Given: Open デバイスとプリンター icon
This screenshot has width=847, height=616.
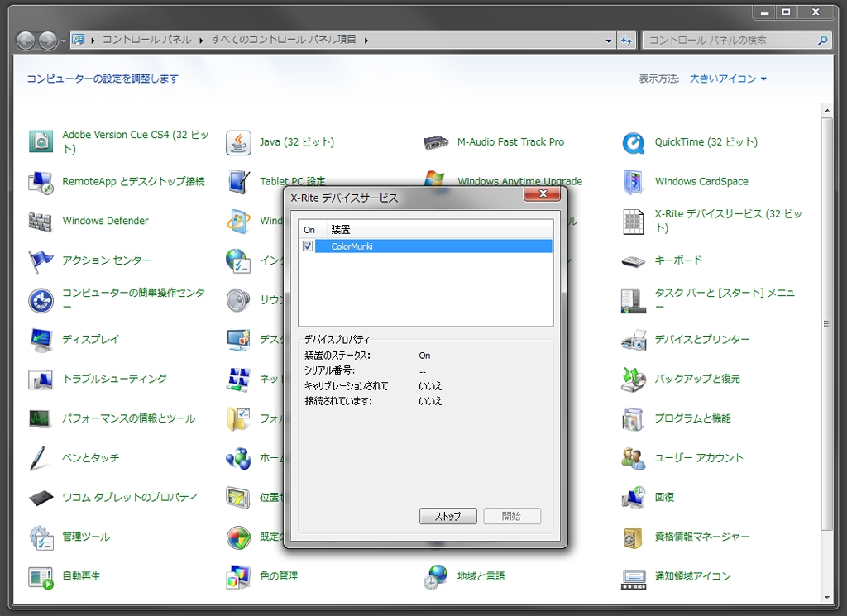Looking at the screenshot, I should 633,340.
